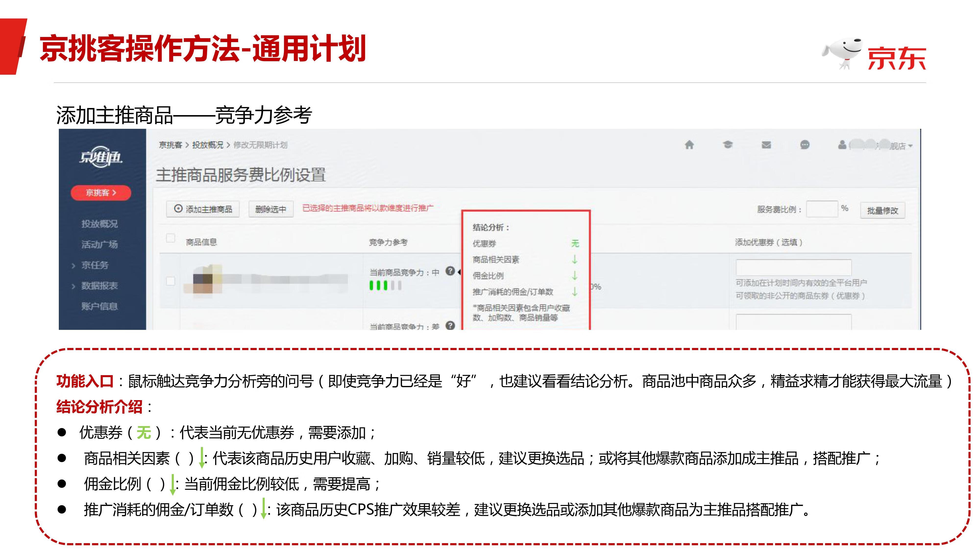Click the blurred first product thumbnail
Image resolution: width=980 pixels, height=551 pixels.
[x=203, y=279]
